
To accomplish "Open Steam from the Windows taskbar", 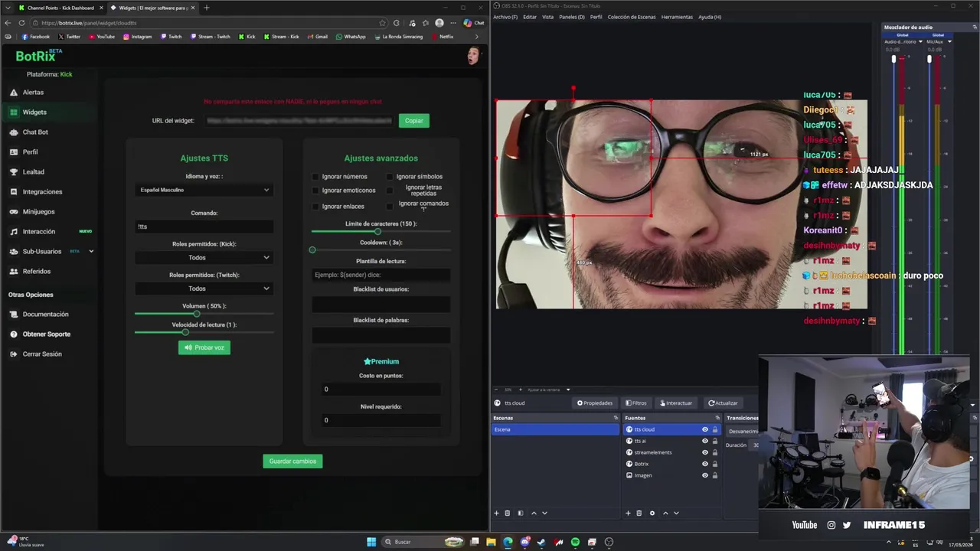I will 541,542.
